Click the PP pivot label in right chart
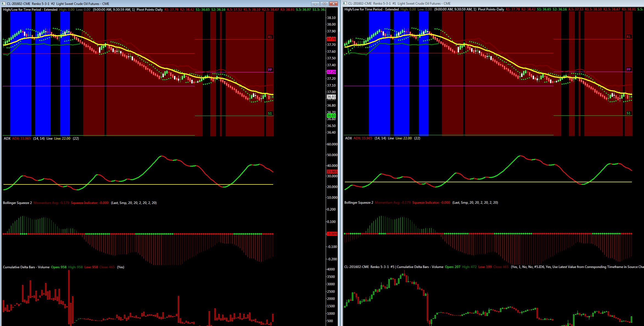 (629, 70)
